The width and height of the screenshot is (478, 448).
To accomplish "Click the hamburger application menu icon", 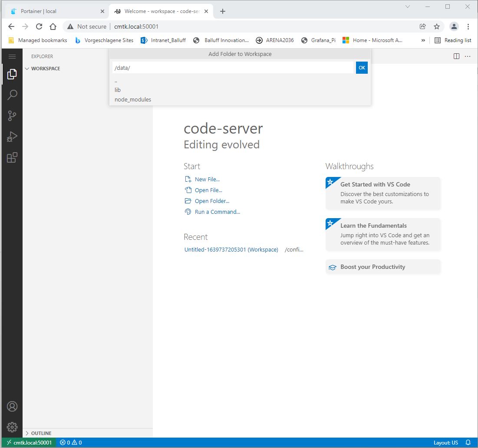I will coord(12,56).
